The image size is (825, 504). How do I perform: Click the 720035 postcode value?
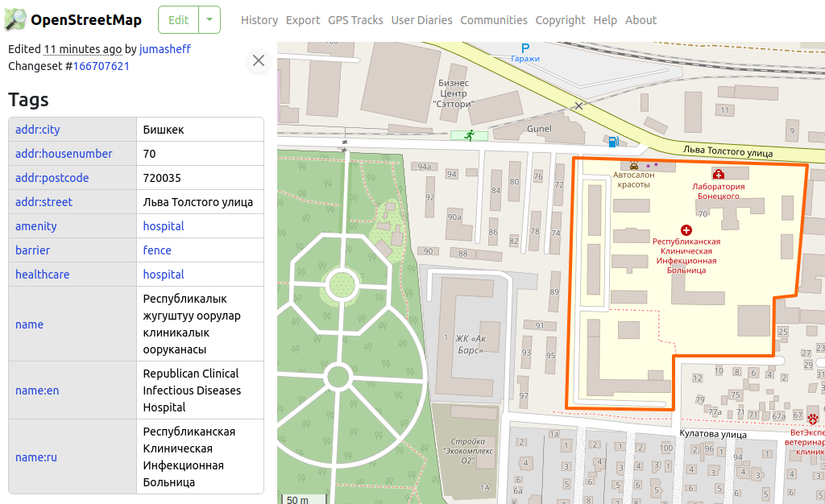pyautogui.click(x=162, y=178)
